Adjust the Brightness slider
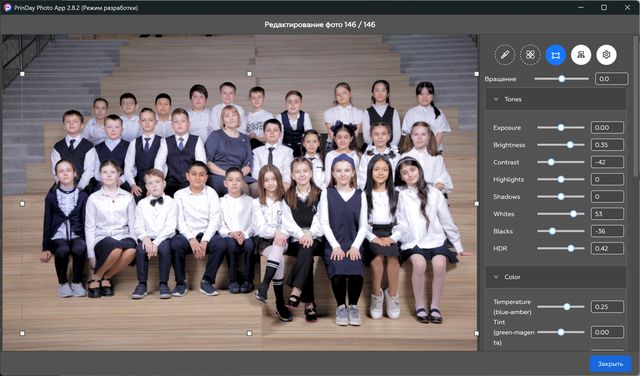 561,145
